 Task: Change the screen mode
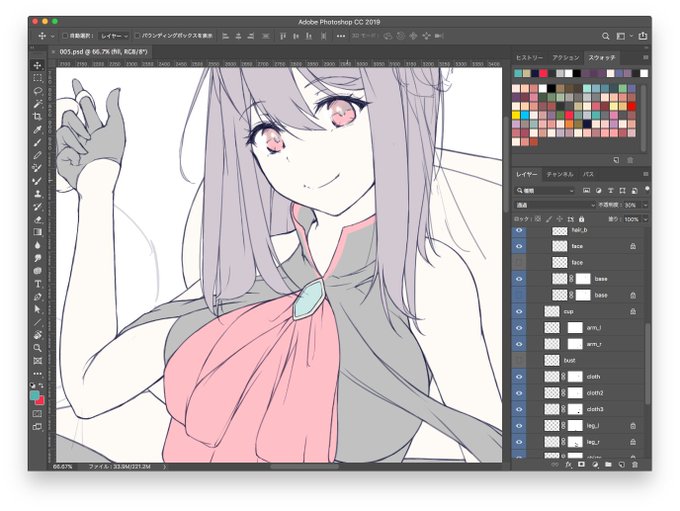click(38, 427)
